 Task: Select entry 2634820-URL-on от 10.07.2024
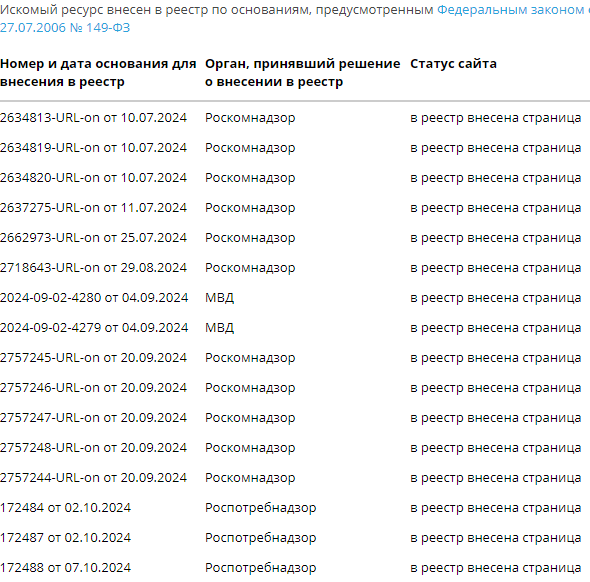coord(93,178)
